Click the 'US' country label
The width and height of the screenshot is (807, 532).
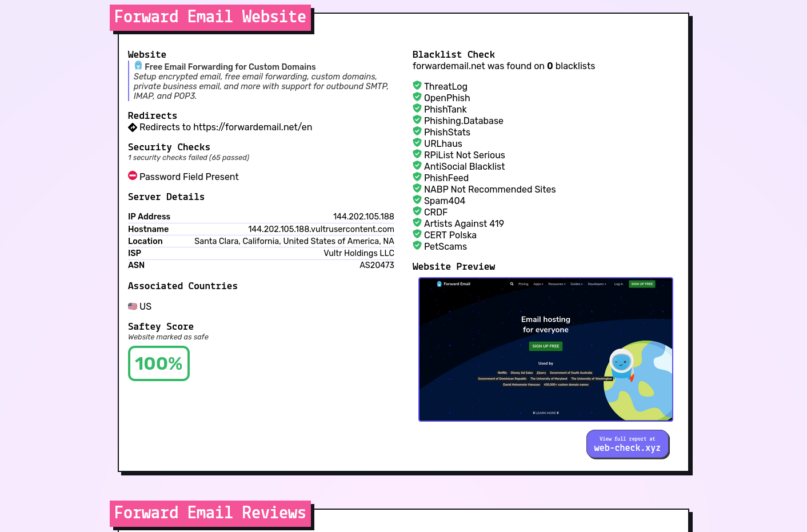click(146, 307)
